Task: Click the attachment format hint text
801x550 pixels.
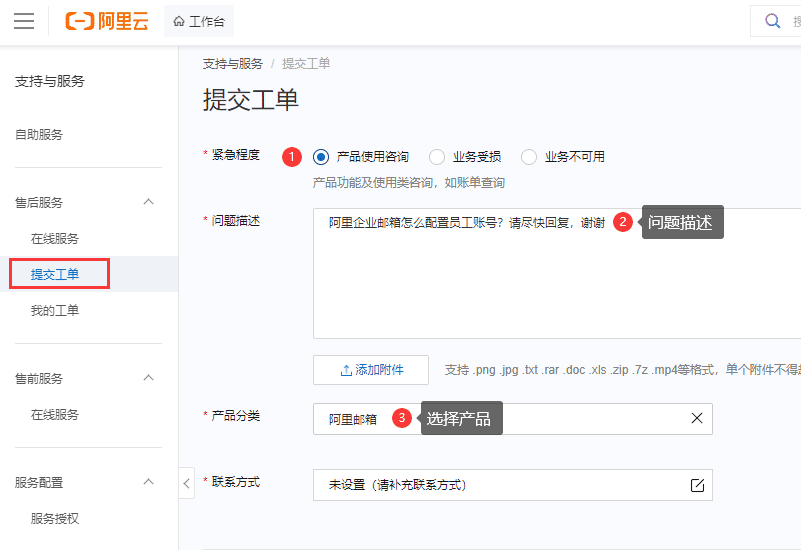Action: click(x=622, y=370)
